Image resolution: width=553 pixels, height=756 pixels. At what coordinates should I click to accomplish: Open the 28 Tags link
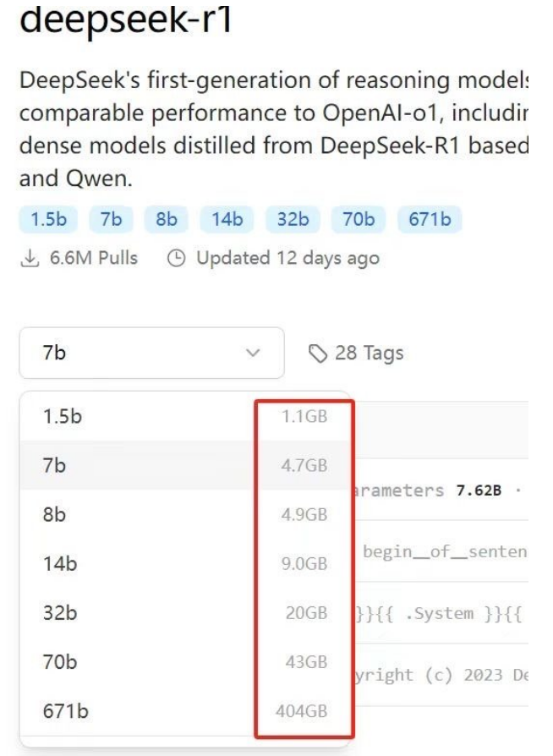358,353
